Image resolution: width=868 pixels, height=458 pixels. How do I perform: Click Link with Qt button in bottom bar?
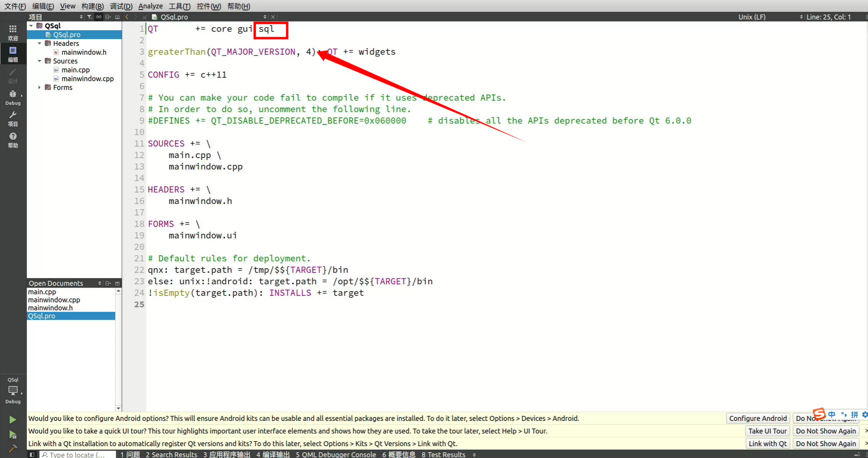coord(768,443)
